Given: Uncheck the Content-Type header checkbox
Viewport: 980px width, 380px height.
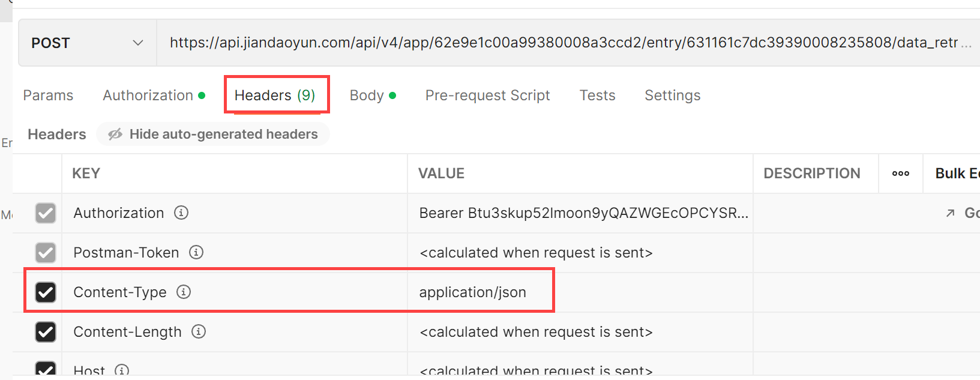Looking at the screenshot, I should click(46, 292).
